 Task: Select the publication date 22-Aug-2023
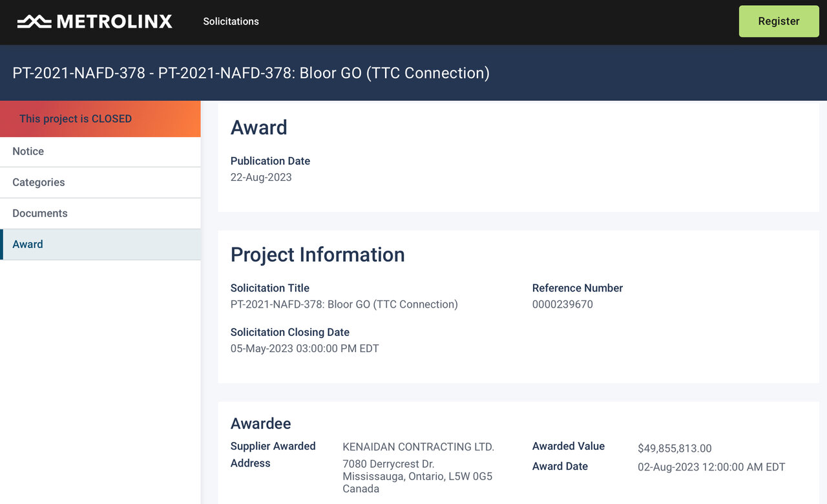[261, 177]
